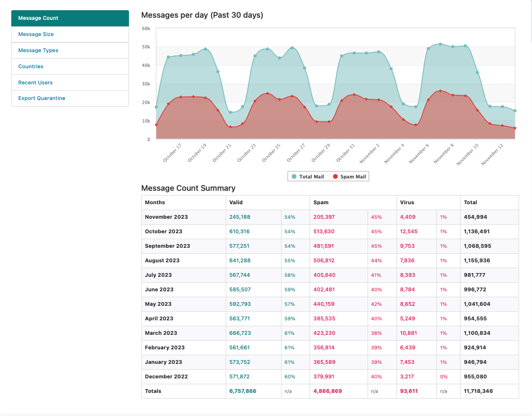Image resolution: width=532 pixels, height=416 pixels.
Task: Open the Countries report
Action: point(70,67)
